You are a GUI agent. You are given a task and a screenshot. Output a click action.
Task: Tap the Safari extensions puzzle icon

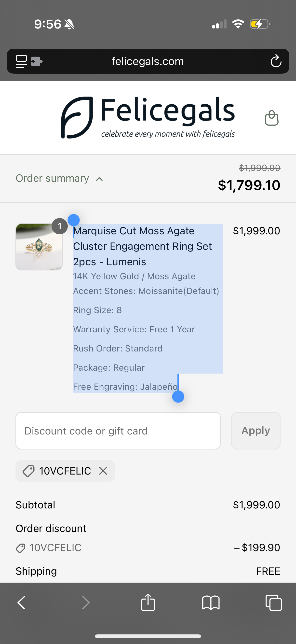pos(37,61)
